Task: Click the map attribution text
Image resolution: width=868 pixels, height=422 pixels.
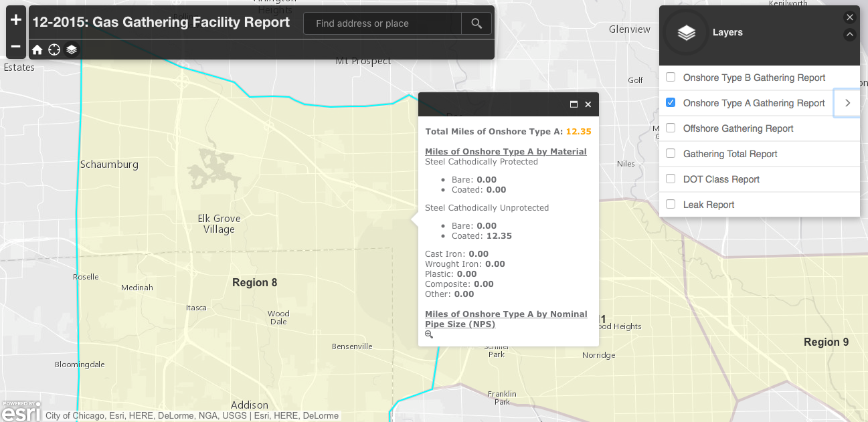Action: [192, 416]
